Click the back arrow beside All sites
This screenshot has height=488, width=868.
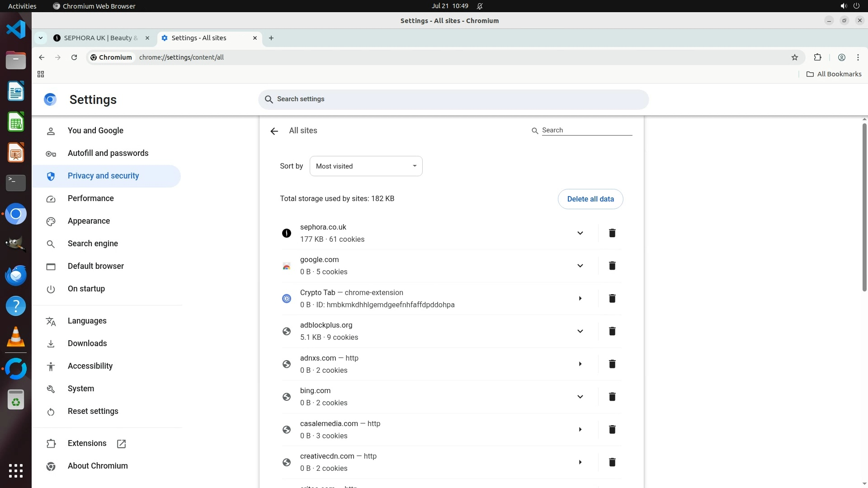(274, 131)
